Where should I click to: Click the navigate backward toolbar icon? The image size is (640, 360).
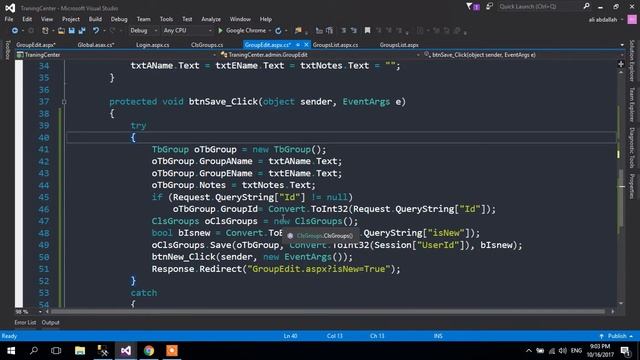15,31
